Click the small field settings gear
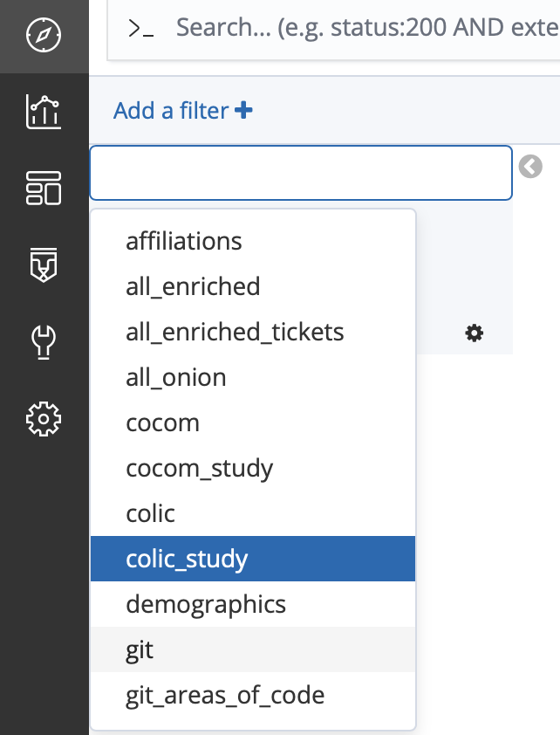 point(474,333)
